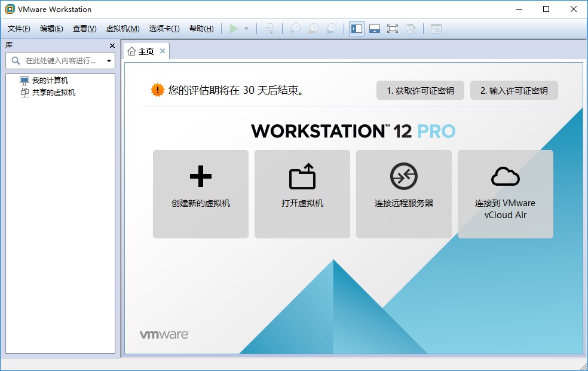This screenshot has width=588, height=371.
Task: Click the orange evaluation warning icon
Action: (x=158, y=90)
